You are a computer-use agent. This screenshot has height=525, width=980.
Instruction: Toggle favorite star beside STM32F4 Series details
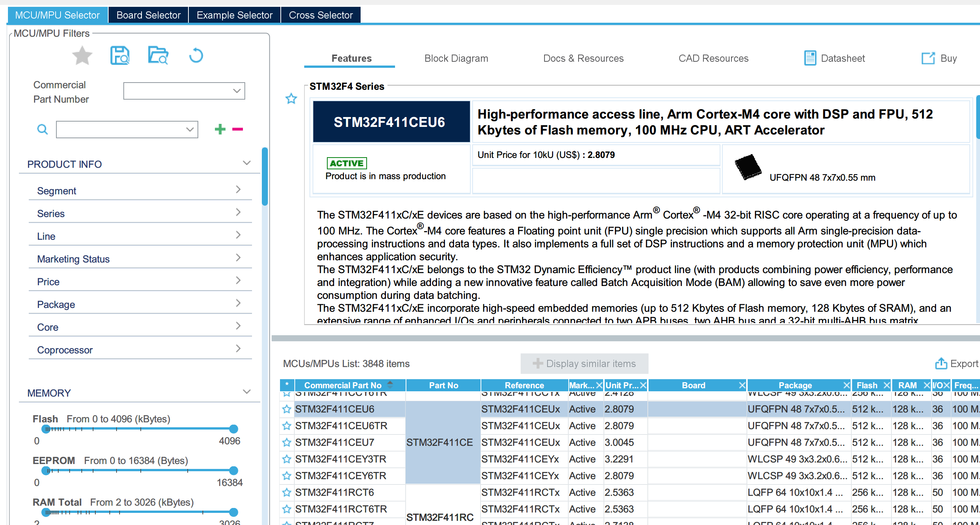click(291, 99)
